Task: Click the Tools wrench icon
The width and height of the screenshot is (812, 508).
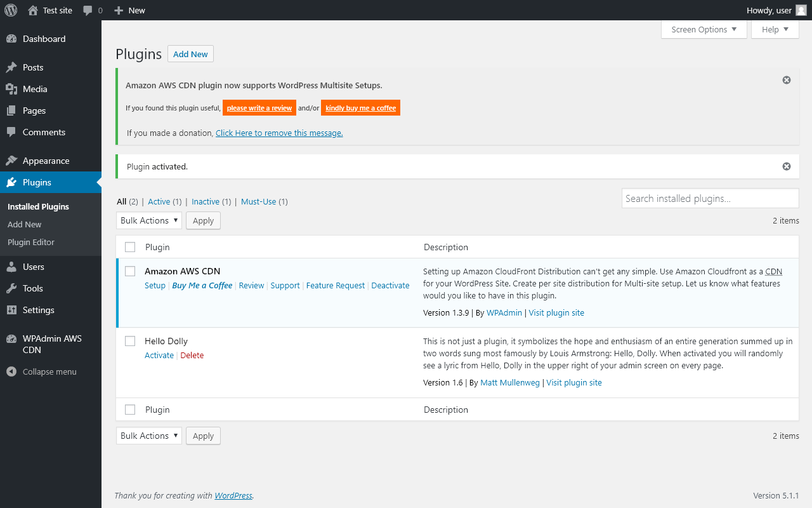Action: [11, 288]
